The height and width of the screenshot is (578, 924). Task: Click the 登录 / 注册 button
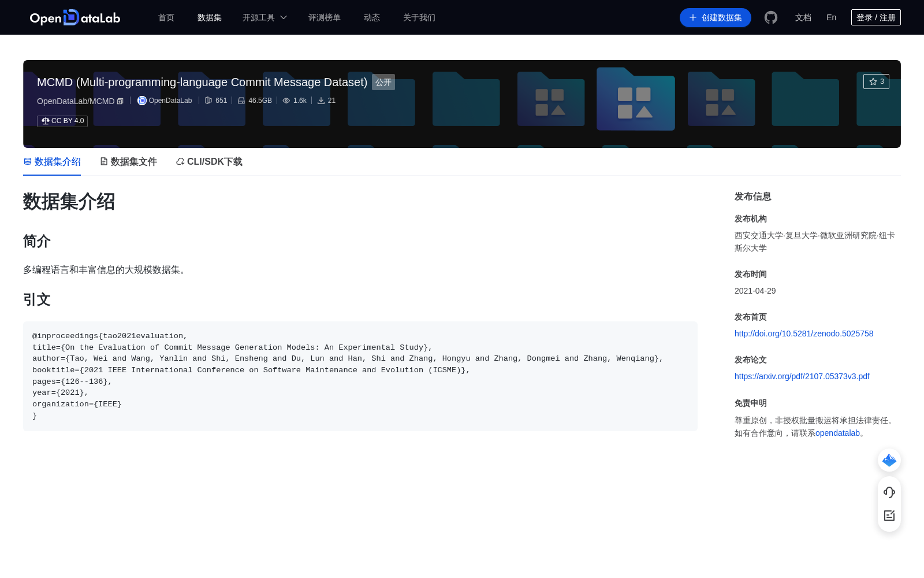coord(875,17)
